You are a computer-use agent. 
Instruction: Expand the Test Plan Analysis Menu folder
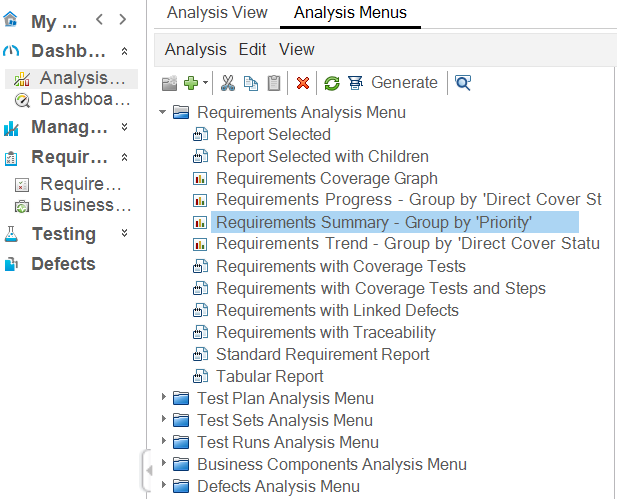pyautogui.click(x=164, y=399)
